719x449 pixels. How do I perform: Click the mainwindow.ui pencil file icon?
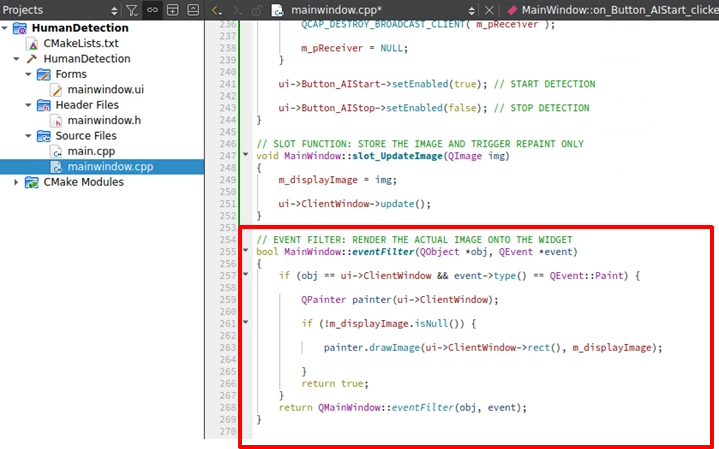[x=56, y=90]
